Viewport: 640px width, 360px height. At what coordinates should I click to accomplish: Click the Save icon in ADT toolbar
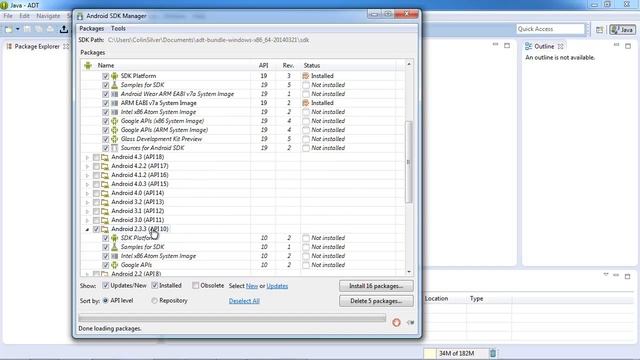[x=27, y=29]
